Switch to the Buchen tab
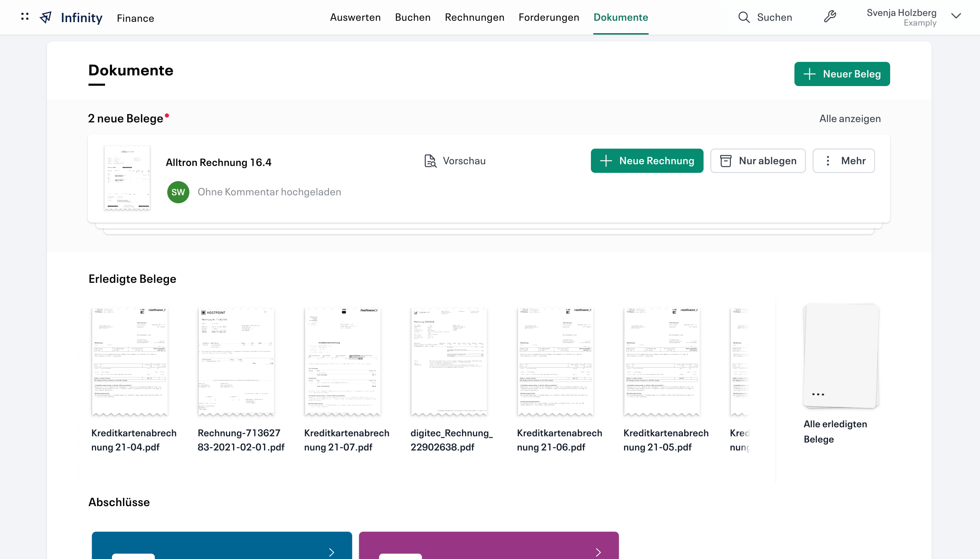 click(413, 17)
